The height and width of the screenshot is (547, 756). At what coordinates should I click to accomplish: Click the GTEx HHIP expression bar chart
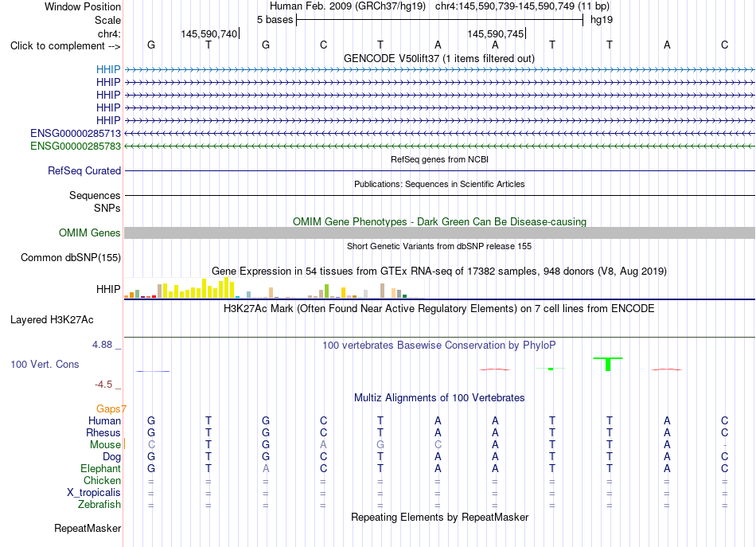click(274, 288)
